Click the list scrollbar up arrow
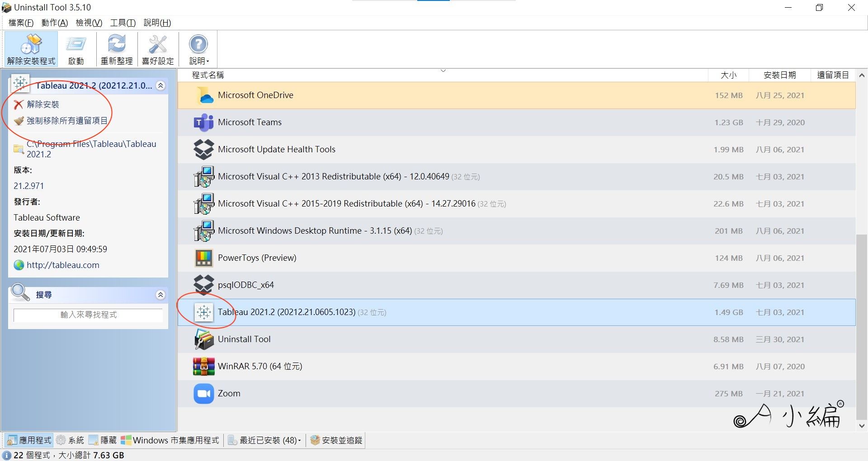The height and width of the screenshot is (461, 868). pos(862,75)
